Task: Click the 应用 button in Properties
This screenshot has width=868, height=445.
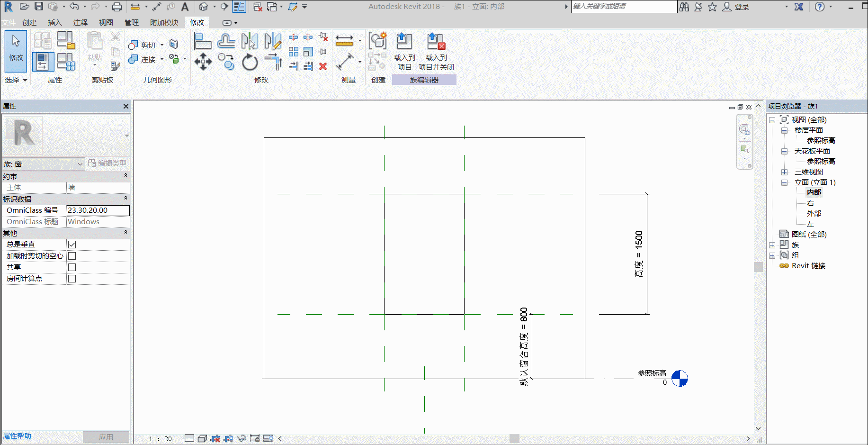Action: pos(106,437)
